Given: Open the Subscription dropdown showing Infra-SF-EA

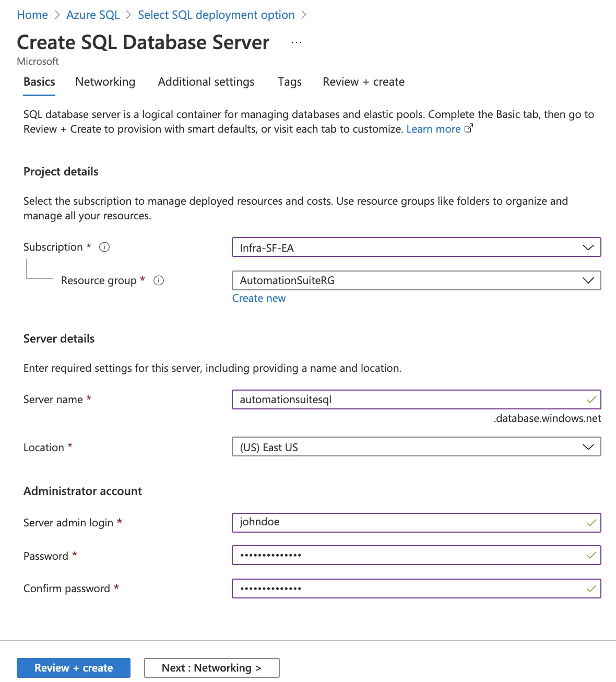Looking at the screenshot, I should 417,247.
